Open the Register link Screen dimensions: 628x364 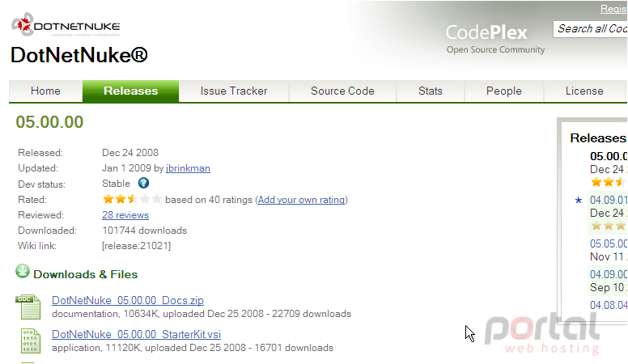pyautogui.click(x=613, y=9)
